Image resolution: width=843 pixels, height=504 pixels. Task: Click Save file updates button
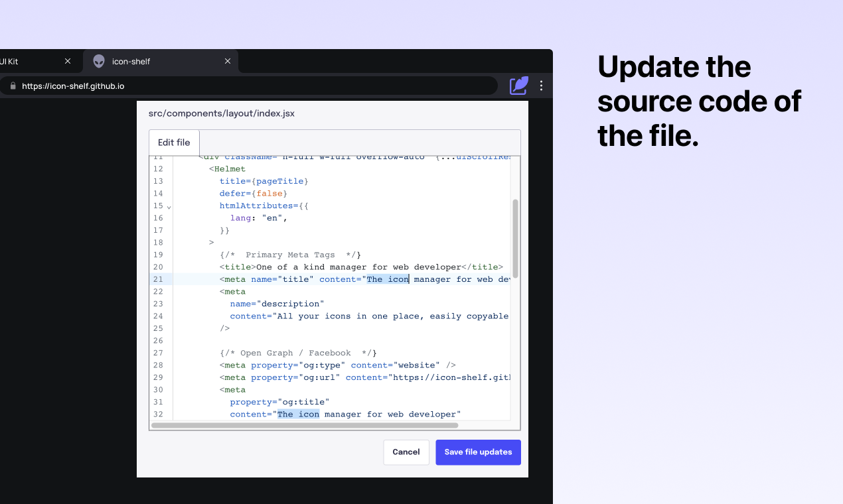[478, 452]
